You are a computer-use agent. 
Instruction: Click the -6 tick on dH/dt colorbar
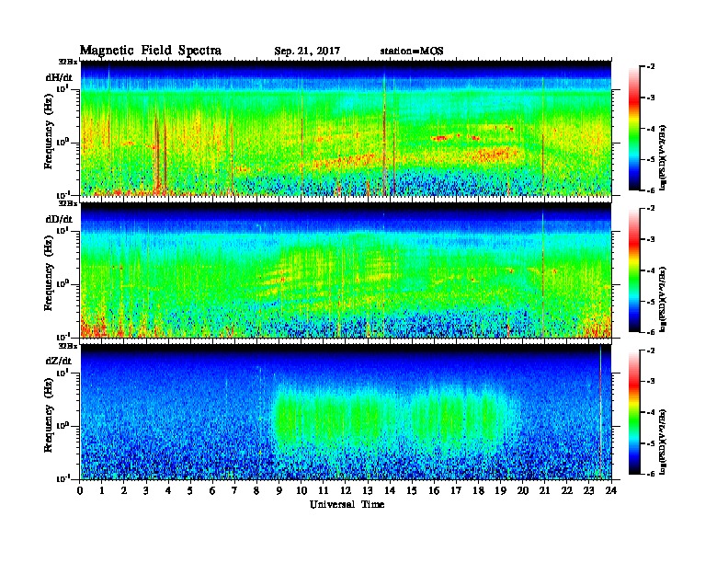tap(651, 190)
